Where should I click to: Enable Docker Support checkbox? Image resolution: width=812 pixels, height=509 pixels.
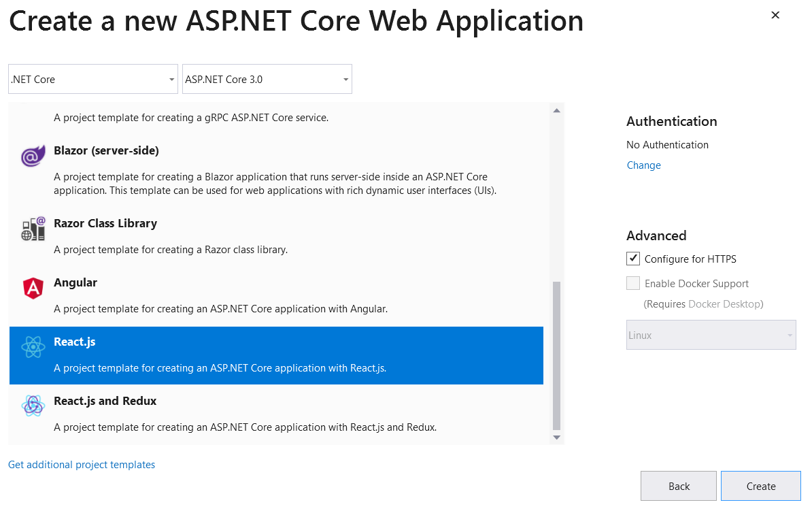[633, 284]
